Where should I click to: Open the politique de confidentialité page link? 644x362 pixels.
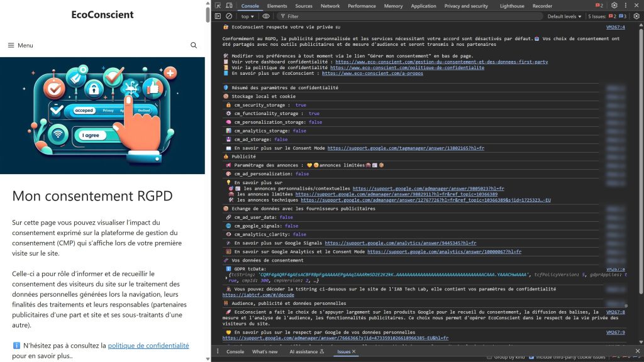148,346
